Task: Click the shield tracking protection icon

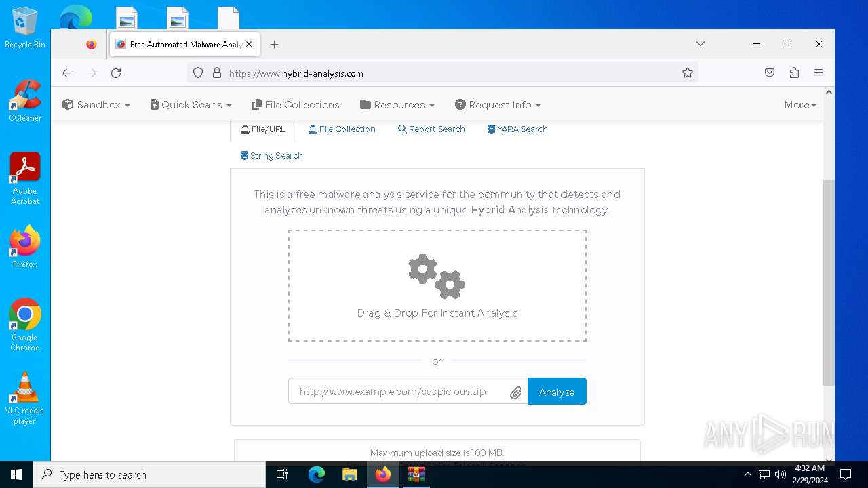Action: 198,73
